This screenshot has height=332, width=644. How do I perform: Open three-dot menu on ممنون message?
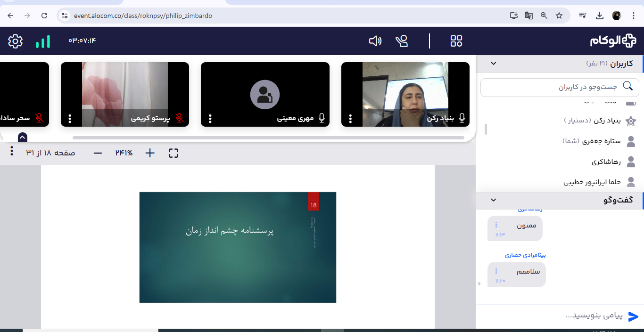coord(496,225)
